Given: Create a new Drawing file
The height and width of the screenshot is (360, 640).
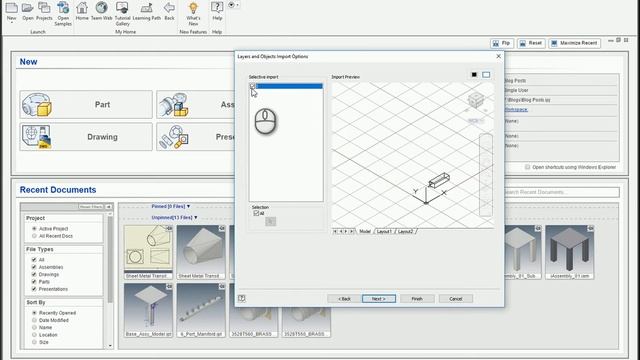Looking at the screenshot, I should pyautogui.click(x=86, y=137).
